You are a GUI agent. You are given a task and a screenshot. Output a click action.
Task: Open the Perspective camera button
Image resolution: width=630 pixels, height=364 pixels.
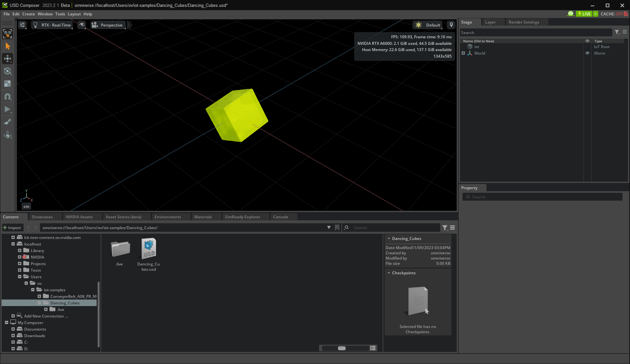(x=108, y=25)
